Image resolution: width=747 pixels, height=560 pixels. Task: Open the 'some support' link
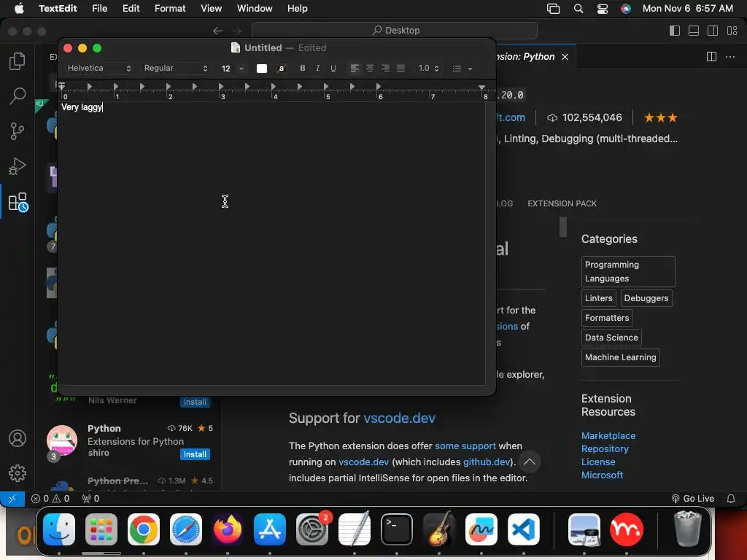[465, 446]
